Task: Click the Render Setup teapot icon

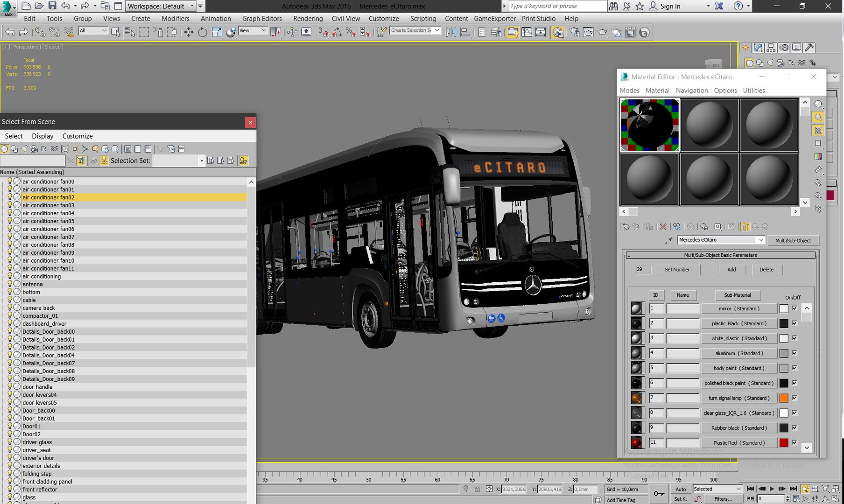Action: pyautogui.click(x=575, y=32)
